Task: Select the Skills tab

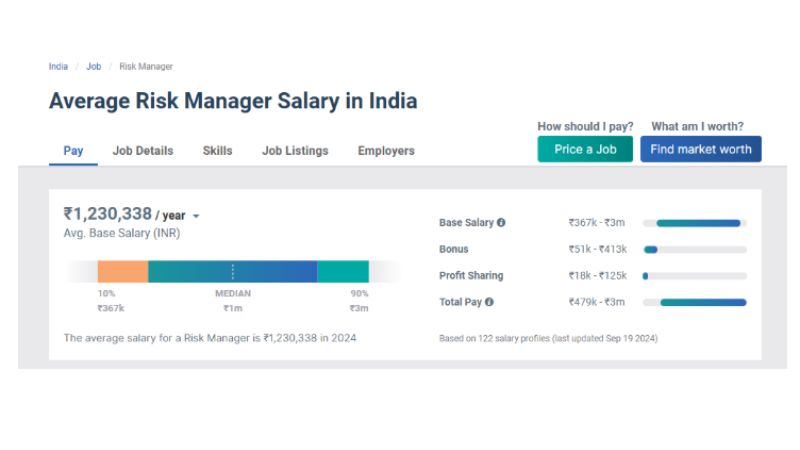Action: [x=217, y=151]
